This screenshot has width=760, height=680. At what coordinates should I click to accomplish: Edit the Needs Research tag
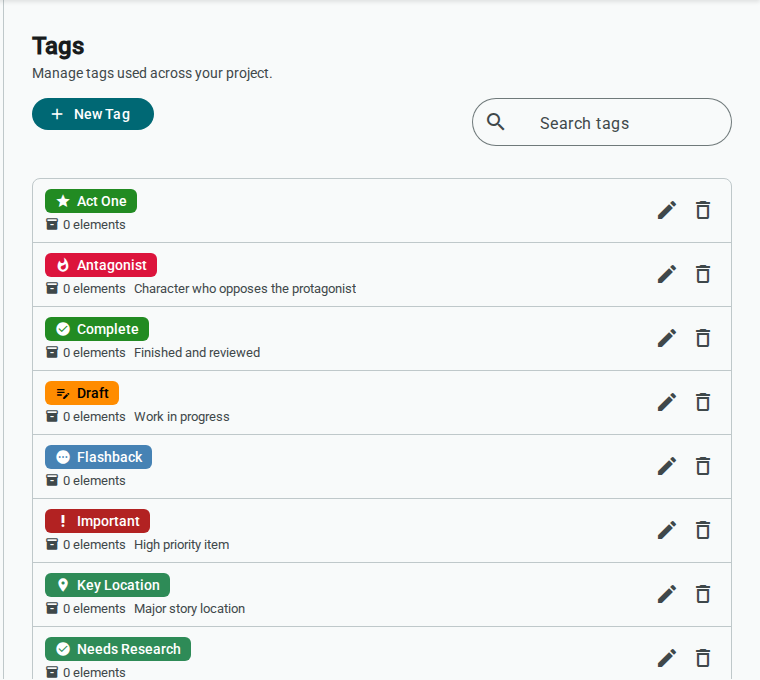667,658
